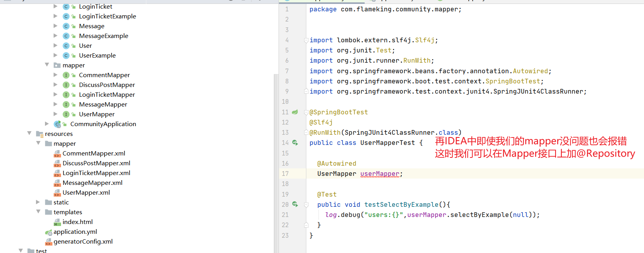Viewport: 644px width, 253px height.
Task: Expand the UserMapper interface node
Action: click(56, 114)
